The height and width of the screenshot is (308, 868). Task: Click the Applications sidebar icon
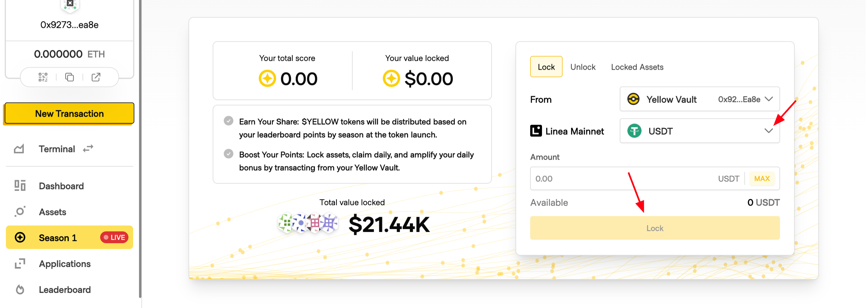tap(20, 263)
